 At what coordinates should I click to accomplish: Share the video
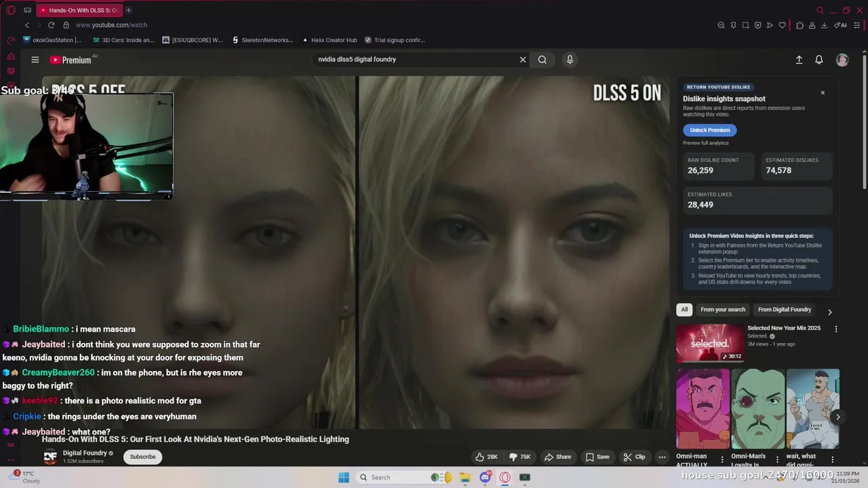coord(558,457)
